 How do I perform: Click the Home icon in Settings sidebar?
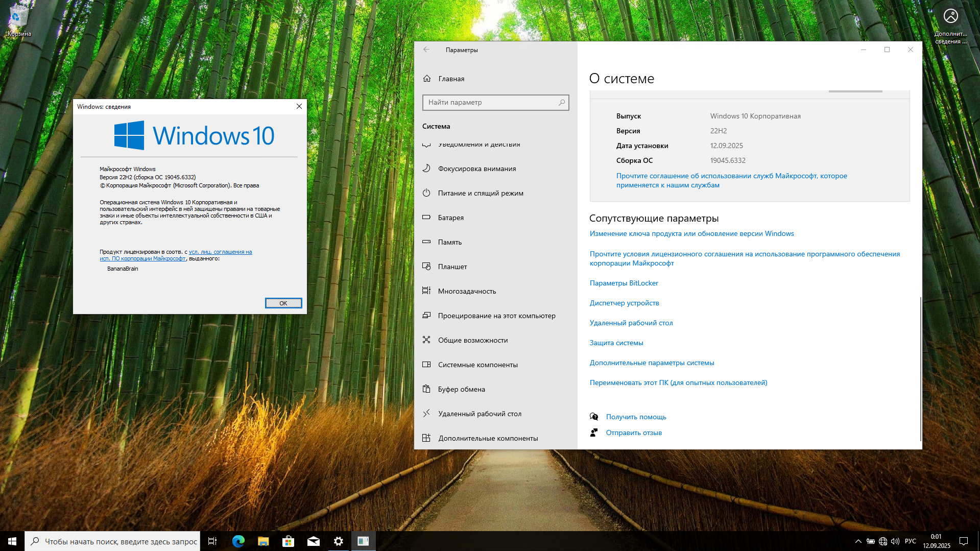pyautogui.click(x=427, y=79)
